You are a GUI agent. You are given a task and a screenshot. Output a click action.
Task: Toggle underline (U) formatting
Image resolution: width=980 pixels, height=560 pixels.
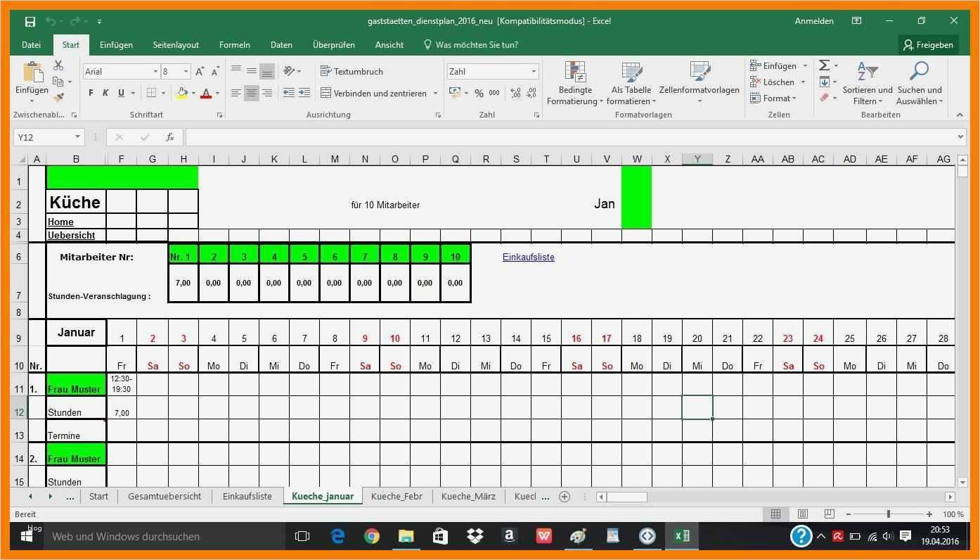tap(121, 93)
